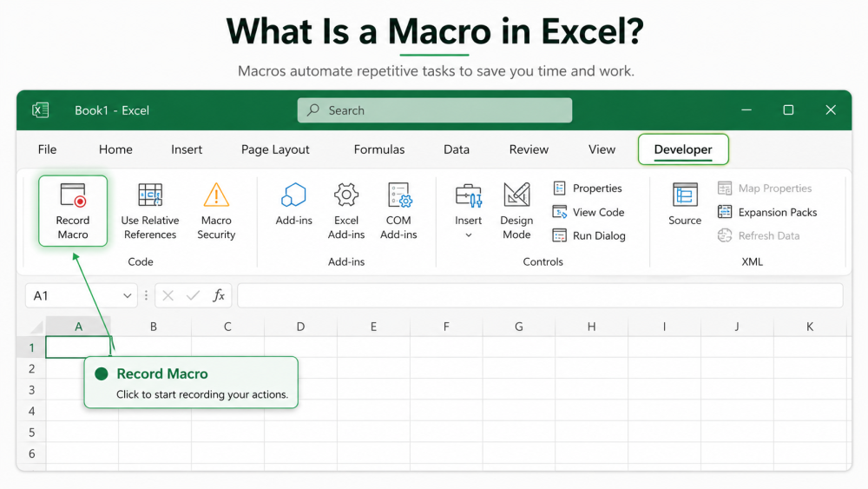Select row 4 header
868x489 pixels.
pyautogui.click(x=31, y=411)
